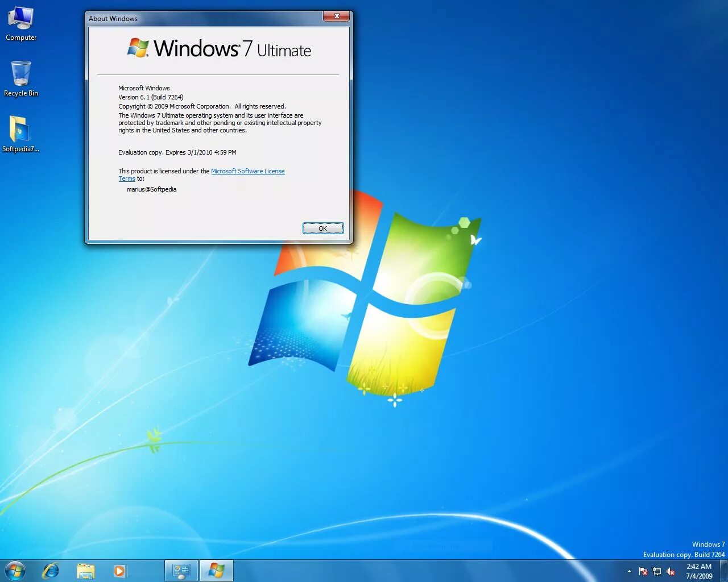Click the Evaluation copy expiration text in the dialog

point(177,152)
